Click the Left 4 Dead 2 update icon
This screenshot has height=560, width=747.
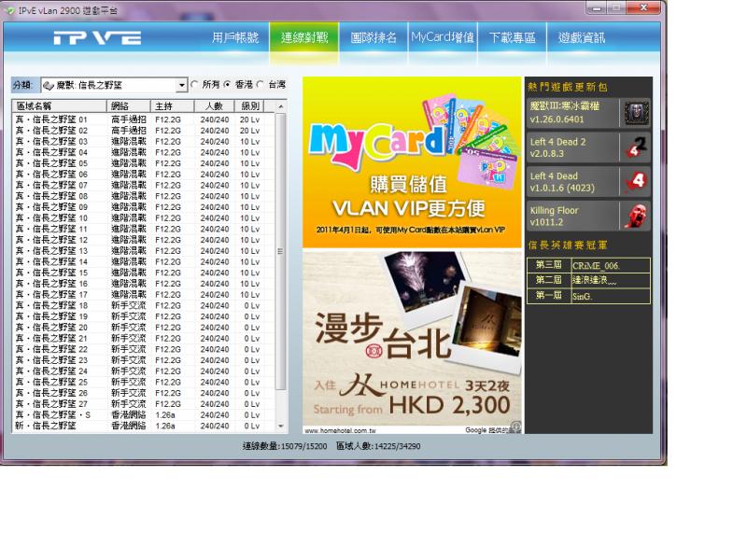pyautogui.click(x=637, y=147)
